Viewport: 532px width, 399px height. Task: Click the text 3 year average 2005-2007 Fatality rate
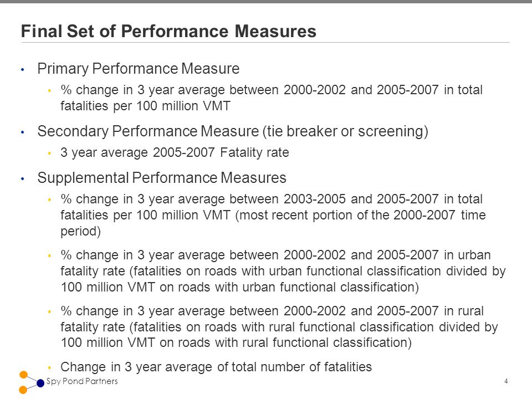pyautogui.click(x=175, y=153)
